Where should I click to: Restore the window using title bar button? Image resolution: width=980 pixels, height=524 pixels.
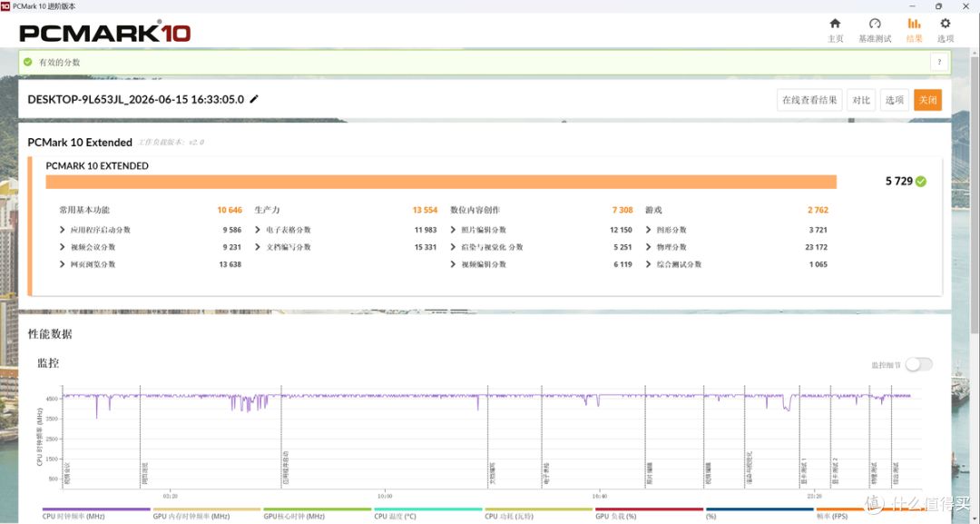(938, 5)
